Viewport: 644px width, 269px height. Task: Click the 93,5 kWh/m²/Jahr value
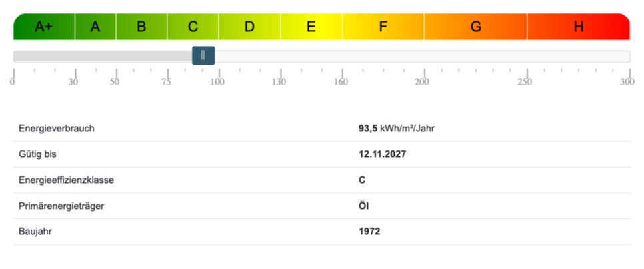[x=397, y=129]
